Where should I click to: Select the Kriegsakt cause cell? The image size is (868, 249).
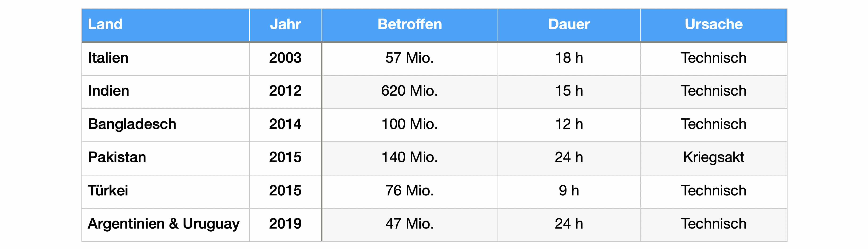[714, 158]
